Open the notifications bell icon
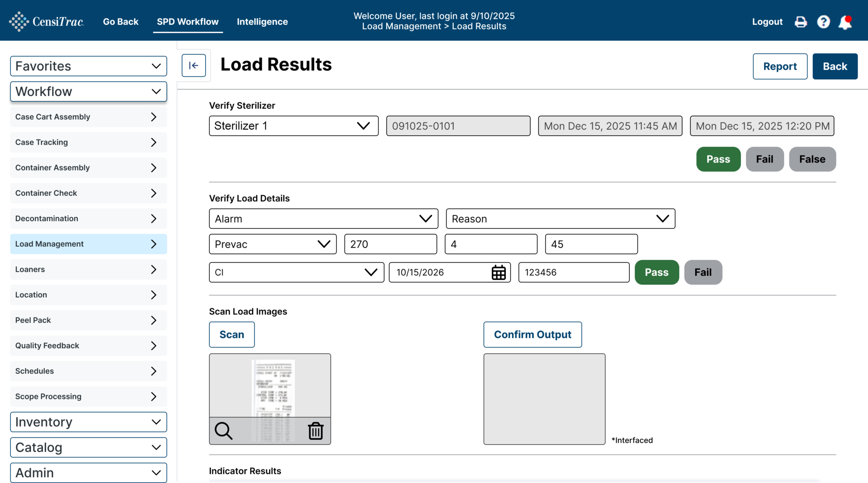The image size is (868, 483). click(x=845, y=22)
